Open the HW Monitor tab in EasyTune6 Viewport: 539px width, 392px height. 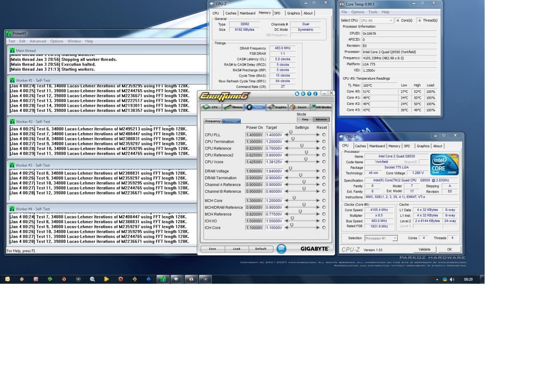[321, 107]
